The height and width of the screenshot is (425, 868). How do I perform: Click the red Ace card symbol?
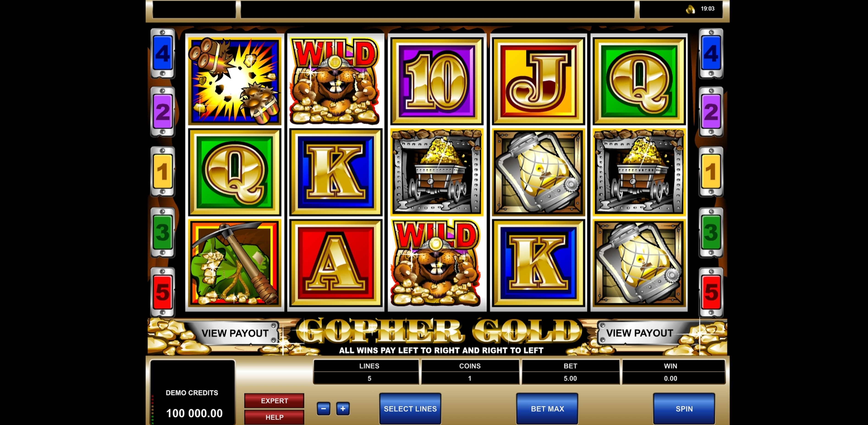[x=335, y=263]
